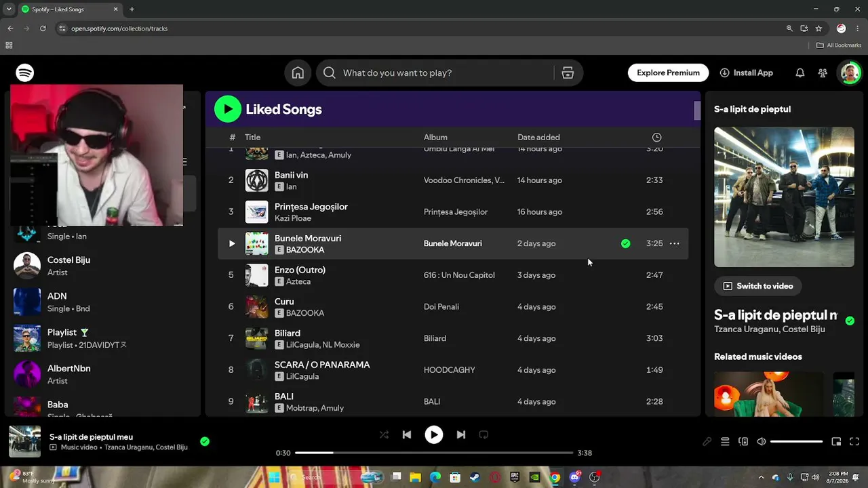Show hidden system tray icons
Viewport: 868px width, 488px height.
click(761, 477)
